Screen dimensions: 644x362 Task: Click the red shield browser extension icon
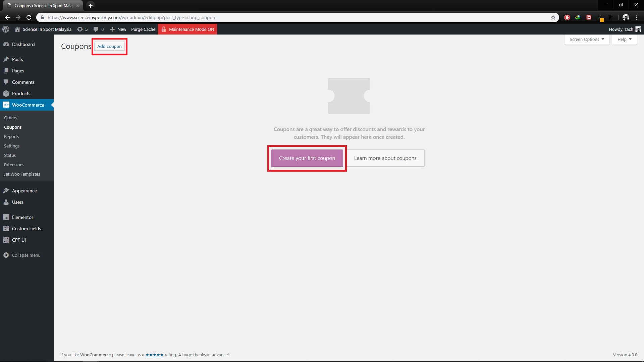567,17
